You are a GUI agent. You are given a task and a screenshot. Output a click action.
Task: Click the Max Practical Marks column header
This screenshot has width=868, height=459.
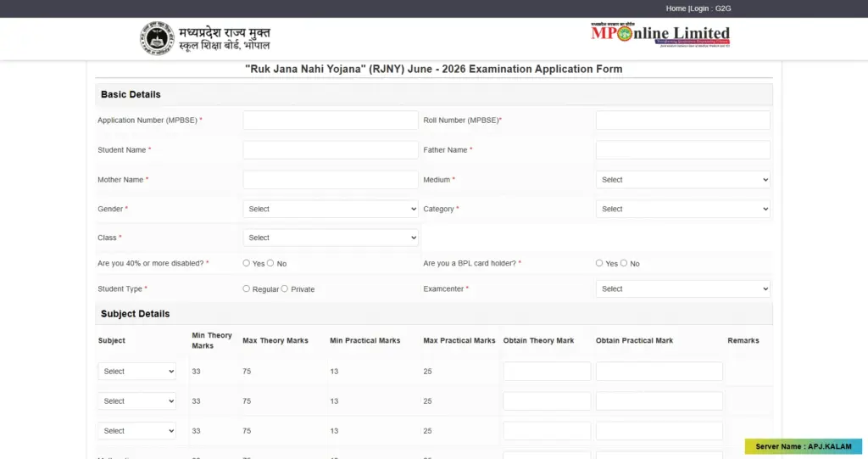pos(459,340)
